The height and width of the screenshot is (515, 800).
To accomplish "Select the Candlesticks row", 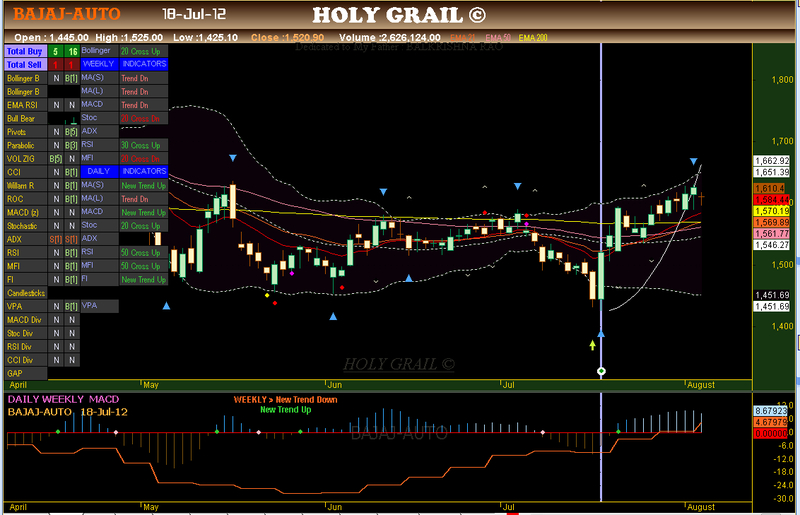I will (x=26, y=293).
